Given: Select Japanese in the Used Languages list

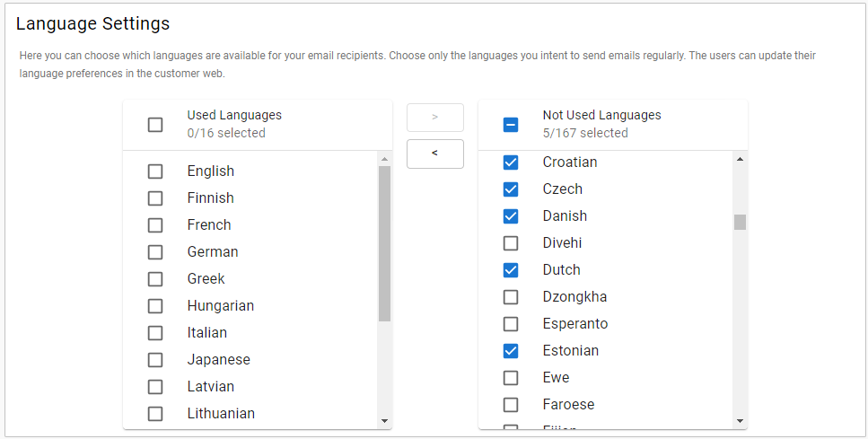Looking at the screenshot, I should click(155, 360).
